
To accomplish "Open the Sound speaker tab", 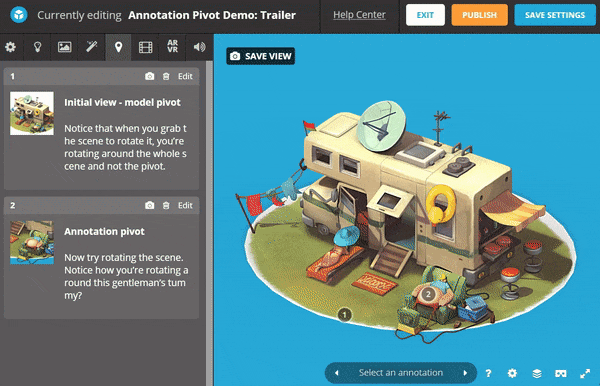I will point(199,47).
